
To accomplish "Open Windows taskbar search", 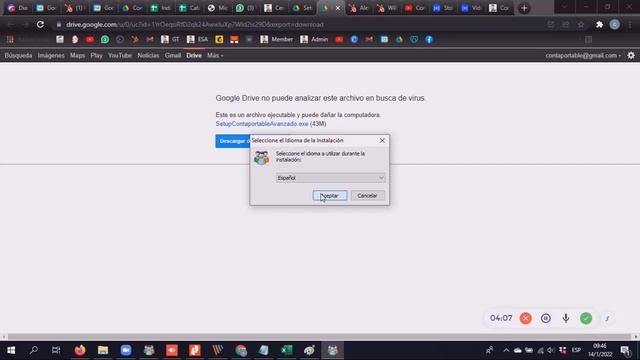I will 34,350.
